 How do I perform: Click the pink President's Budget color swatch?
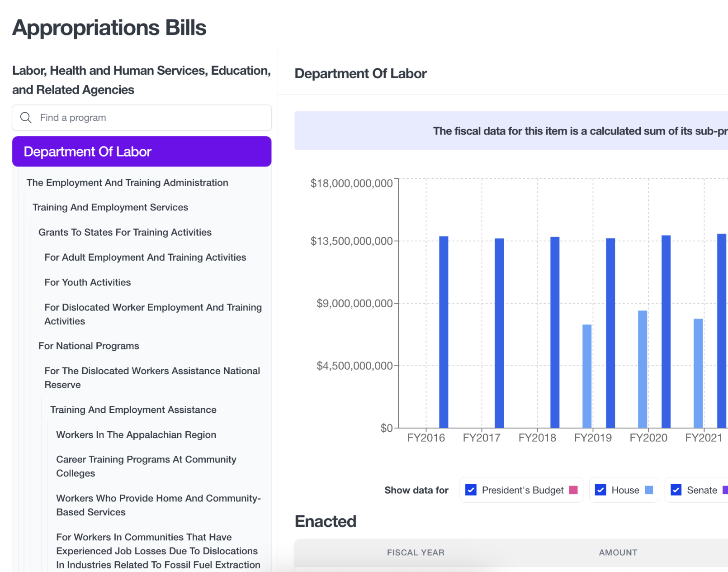pyautogui.click(x=573, y=490)
